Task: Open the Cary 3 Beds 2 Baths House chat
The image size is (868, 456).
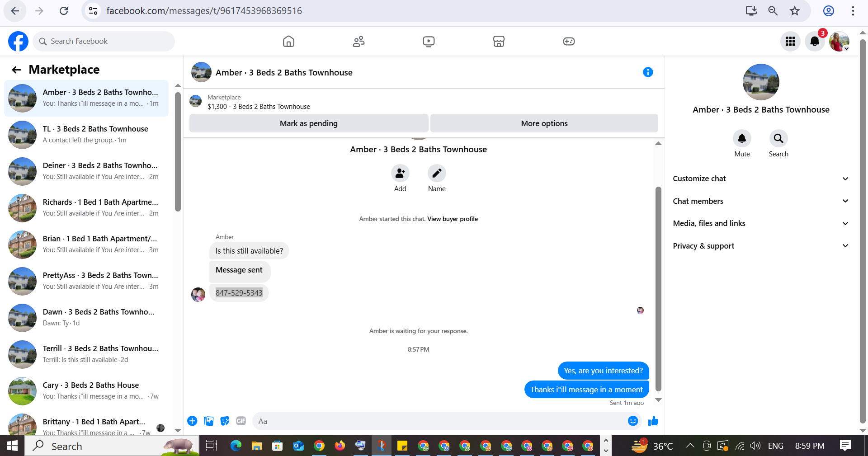Action: (86, 391)
